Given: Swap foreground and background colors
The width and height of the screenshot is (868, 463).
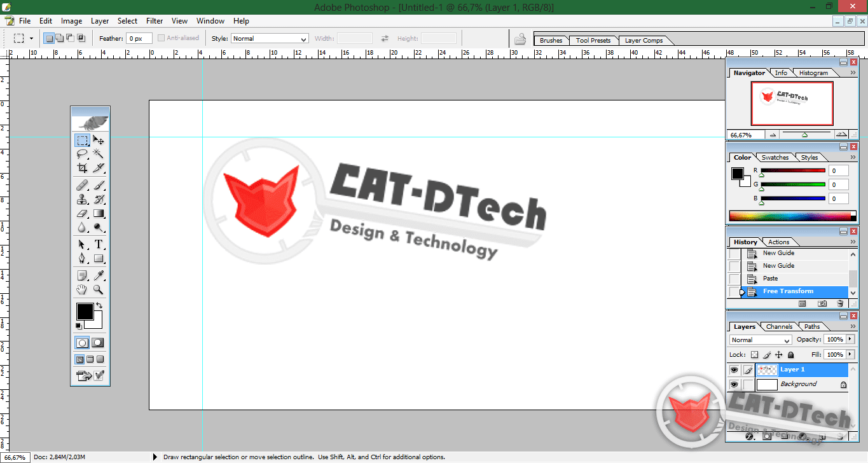Looking at the screenshot, I should pyautogui.click(x=99, y=306).
